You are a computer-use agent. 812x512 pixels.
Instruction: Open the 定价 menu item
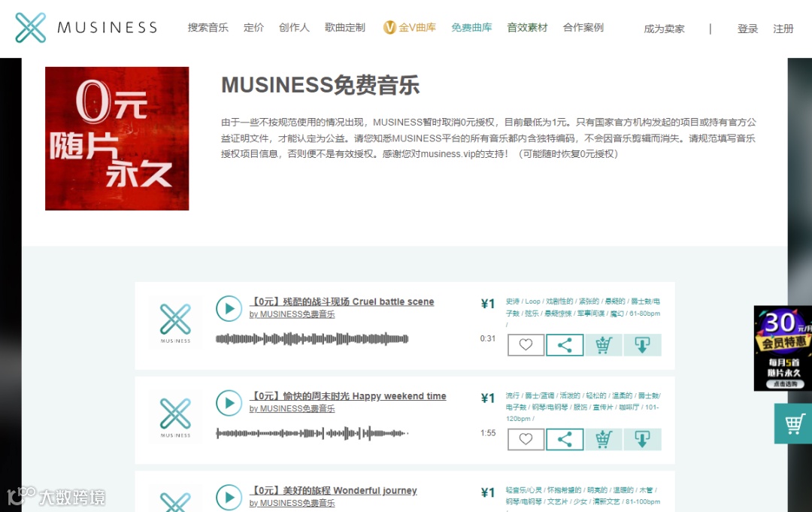click(253, 27)
